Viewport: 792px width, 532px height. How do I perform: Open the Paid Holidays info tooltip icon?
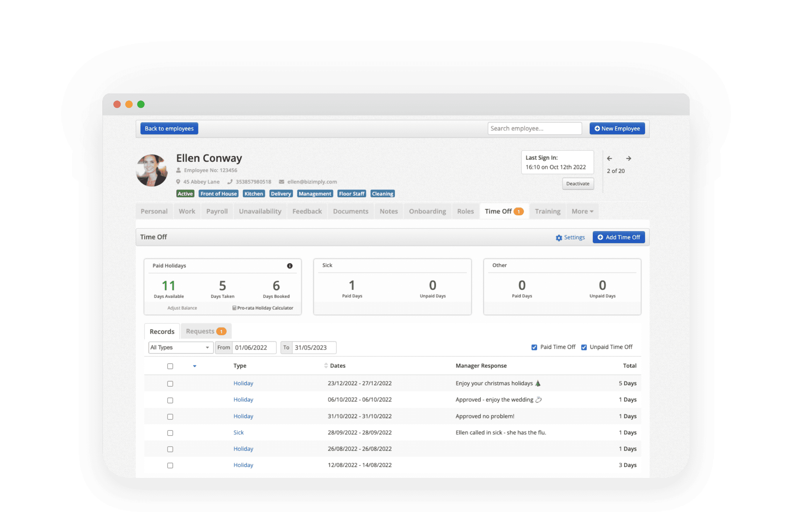coord(290,266)
